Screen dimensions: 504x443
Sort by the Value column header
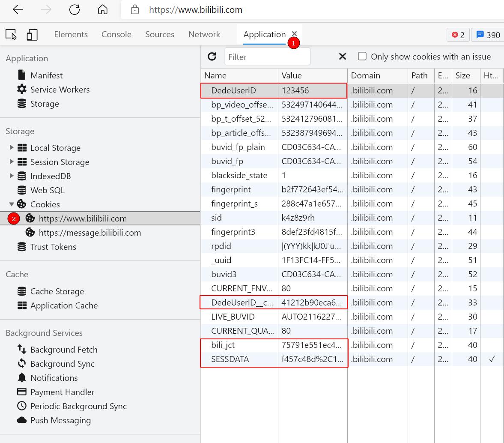pos(313,75)
